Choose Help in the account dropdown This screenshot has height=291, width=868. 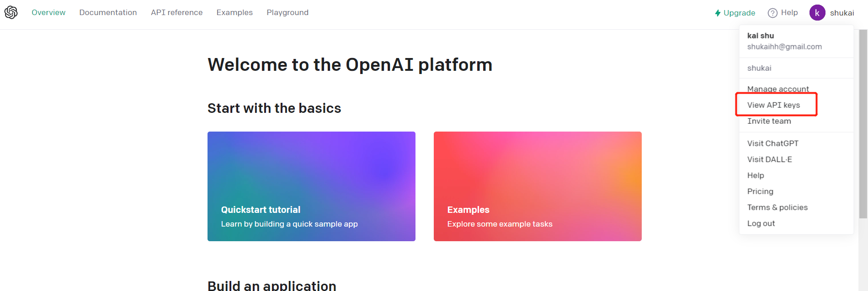coord(756,175)
